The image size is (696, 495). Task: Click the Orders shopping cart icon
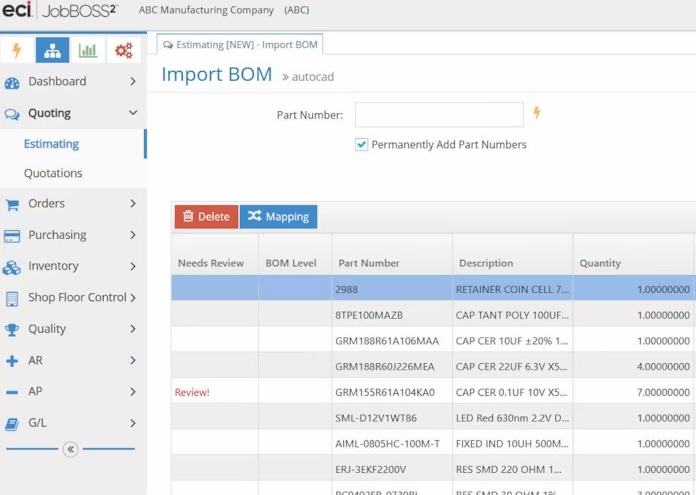12,204
